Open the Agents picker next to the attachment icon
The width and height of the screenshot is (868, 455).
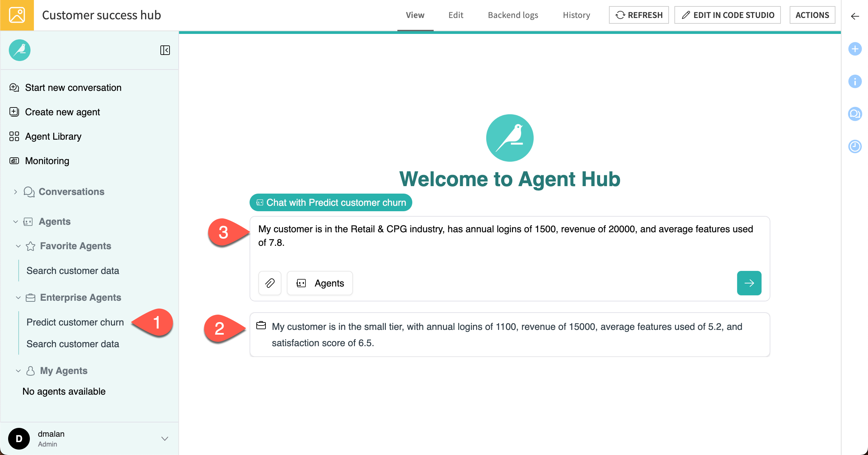click(319, 283)
